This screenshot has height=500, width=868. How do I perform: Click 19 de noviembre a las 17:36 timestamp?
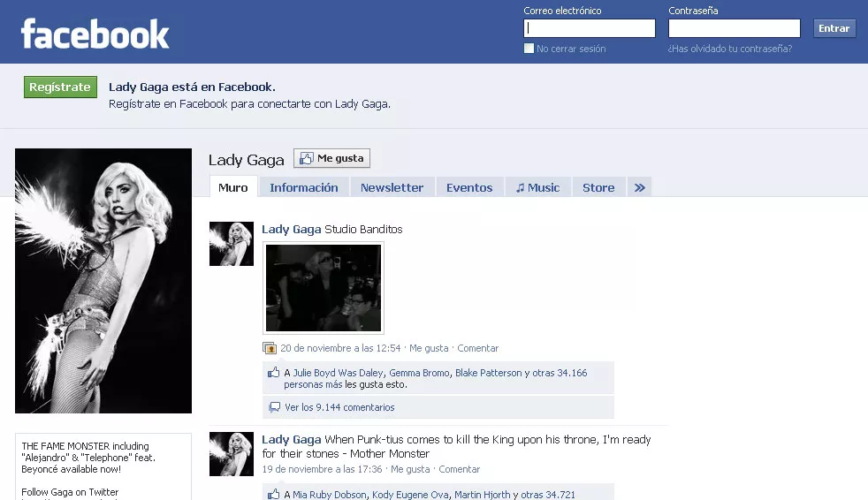[x=322, y=469]
